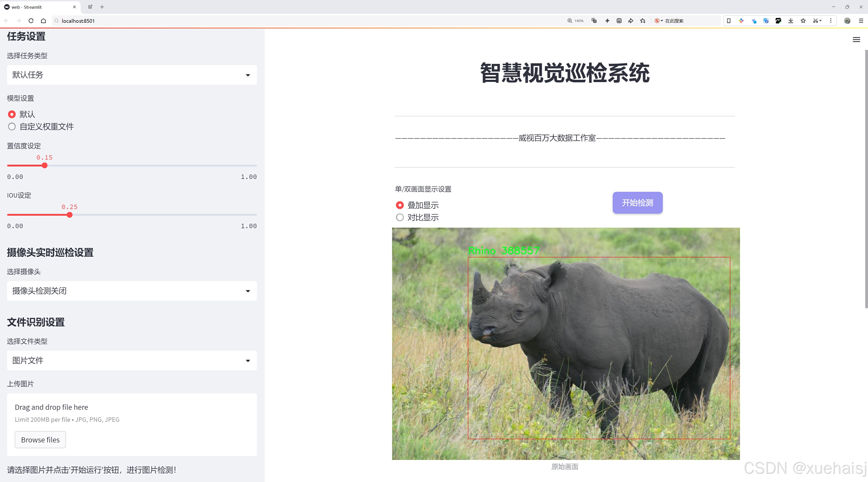Click the lightning speed mode icon
This screenshot has width=868, height=482.
(607, 21)
